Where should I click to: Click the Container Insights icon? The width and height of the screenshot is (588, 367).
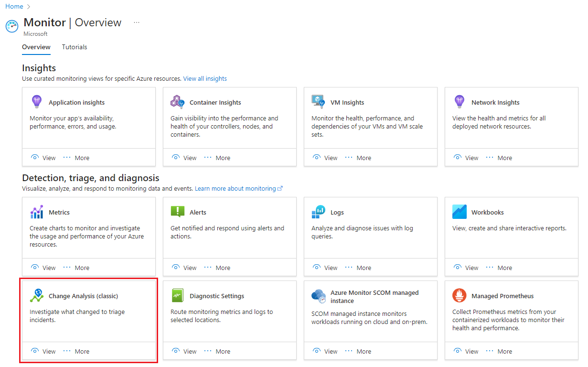coord(177,102)
